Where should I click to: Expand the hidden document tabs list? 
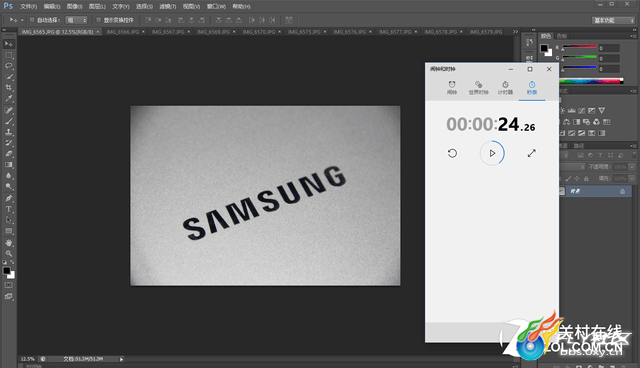tap(516, 31)
